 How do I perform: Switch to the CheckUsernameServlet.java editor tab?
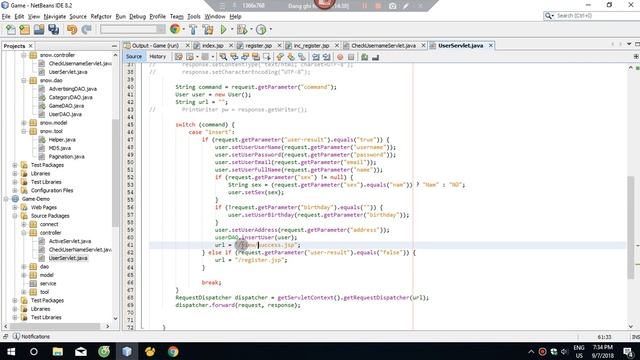click(383, 46)
